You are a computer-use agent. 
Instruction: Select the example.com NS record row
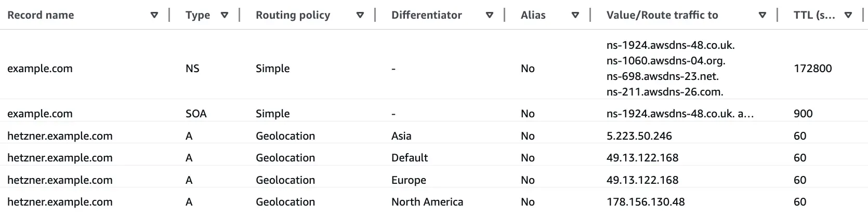point(40,69)
